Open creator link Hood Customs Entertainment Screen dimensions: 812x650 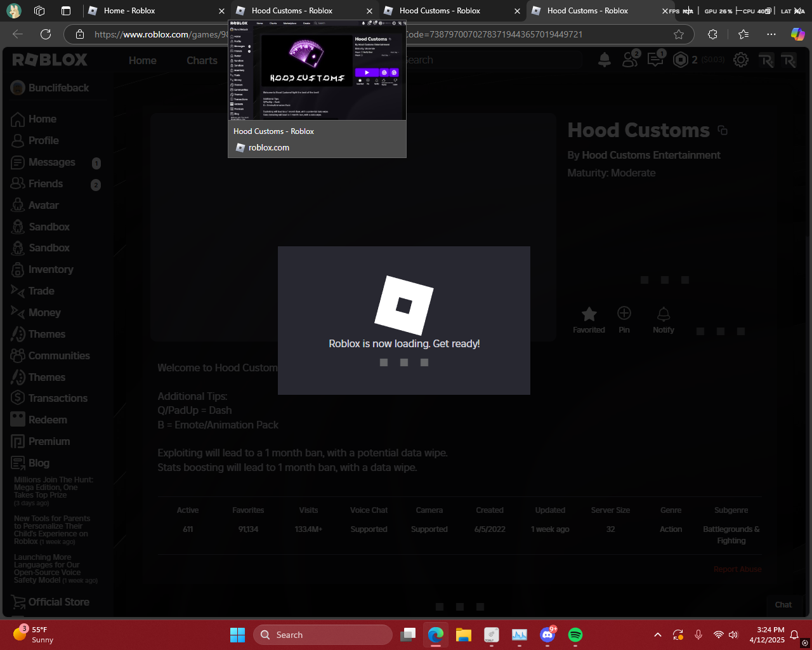[x=652, y=155]
